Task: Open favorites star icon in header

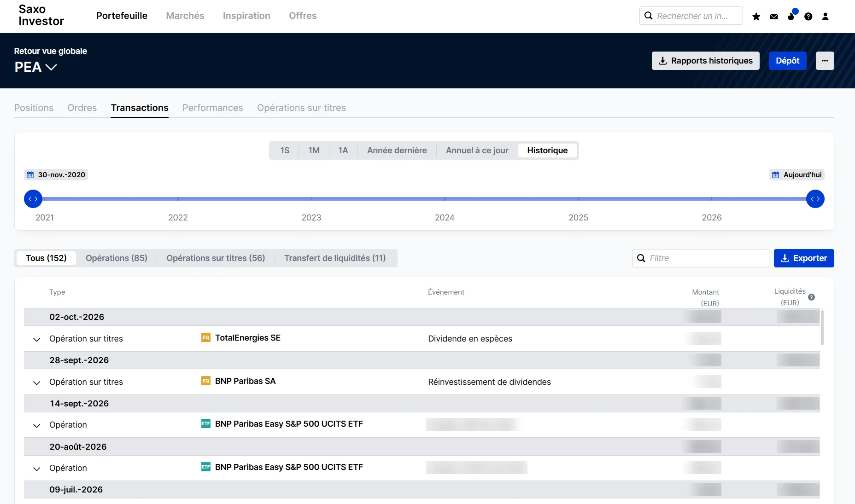Action: tap(756, 17)
